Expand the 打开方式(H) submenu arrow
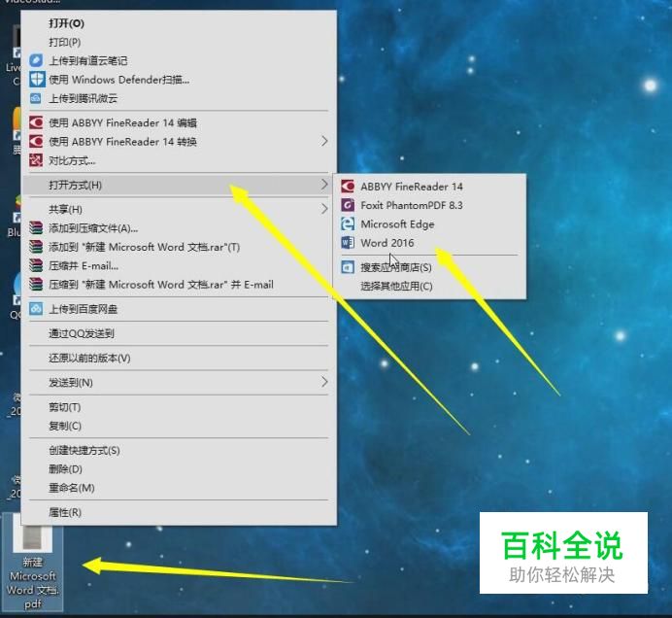The image size is (672, 618). (324, 185)
